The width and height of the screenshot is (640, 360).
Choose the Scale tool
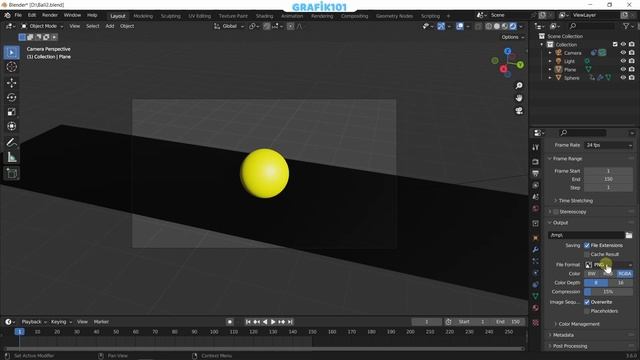coord(11,112)
